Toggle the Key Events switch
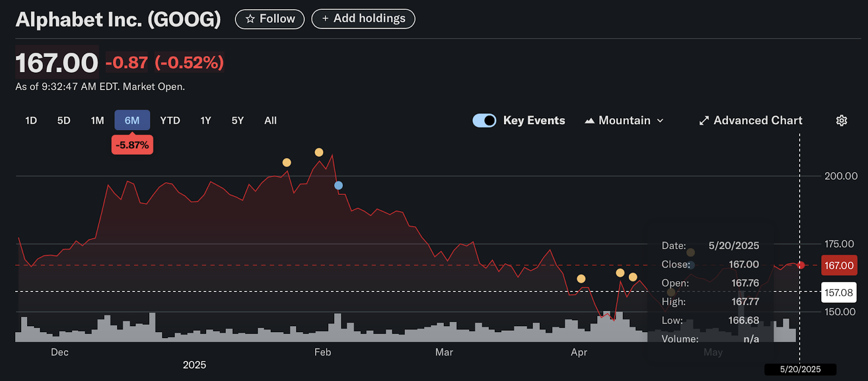Viewport: 868px width, 381px height. pos(484,120)
